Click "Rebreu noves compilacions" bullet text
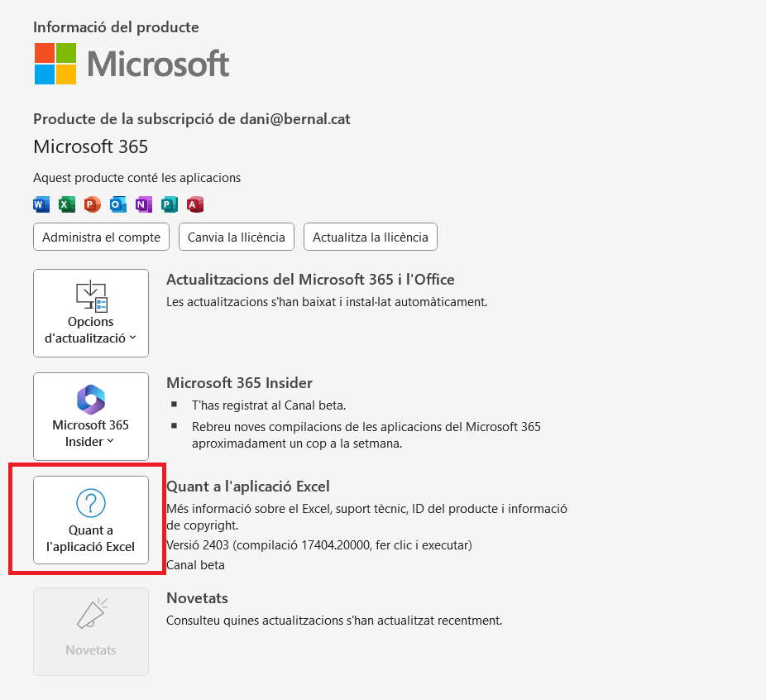 click(x=366, y=434)
